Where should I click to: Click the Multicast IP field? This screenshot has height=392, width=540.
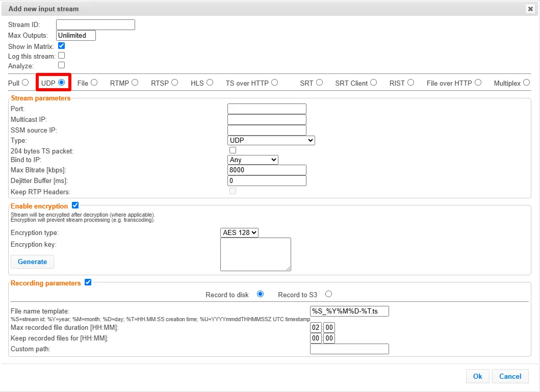click(x=267, y=119)
